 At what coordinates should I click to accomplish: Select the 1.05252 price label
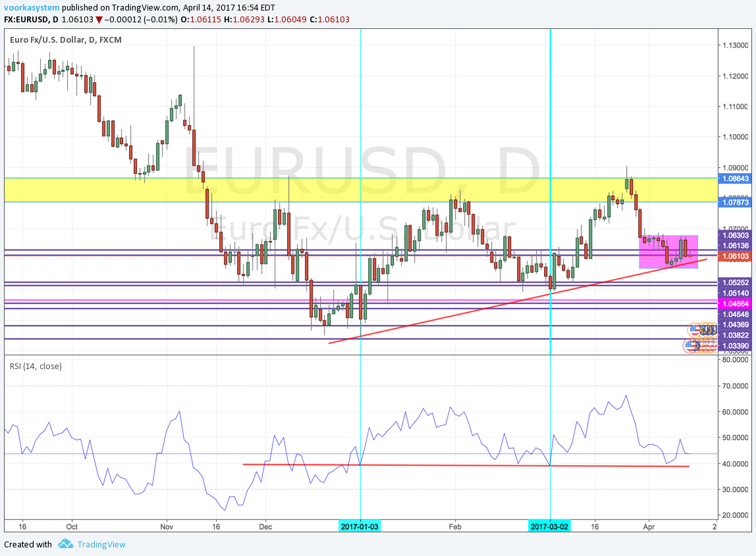[735, 283]
